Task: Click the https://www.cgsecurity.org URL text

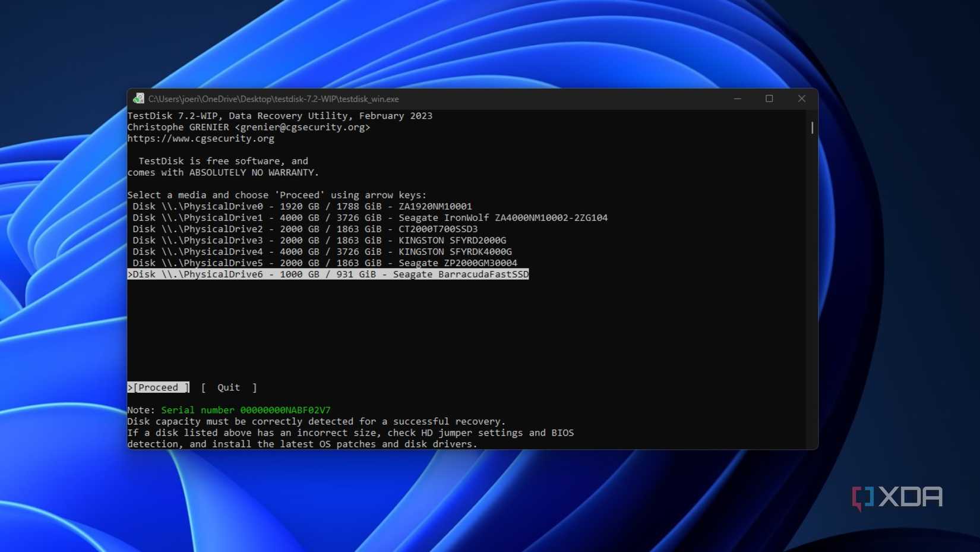Action: click(x=201, y=138)
